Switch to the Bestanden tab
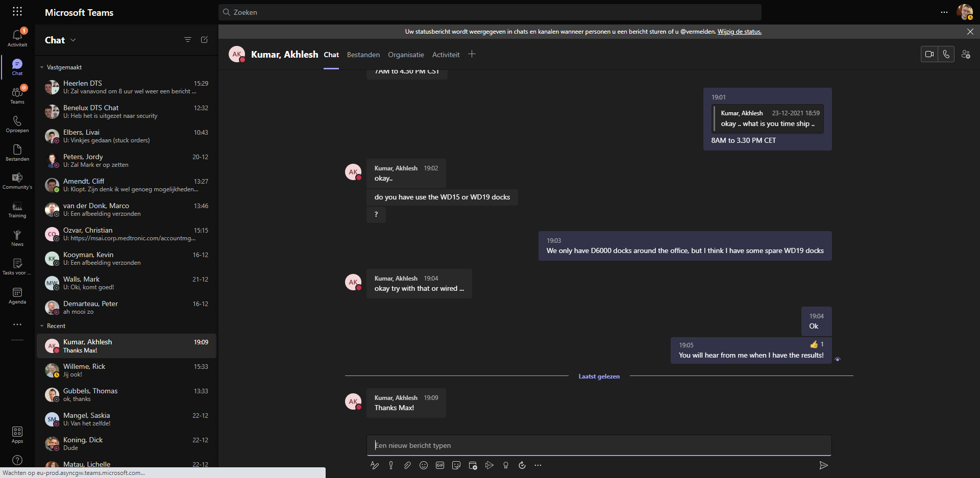This screenshot has height=478, width=980. (x=363, y=55)
